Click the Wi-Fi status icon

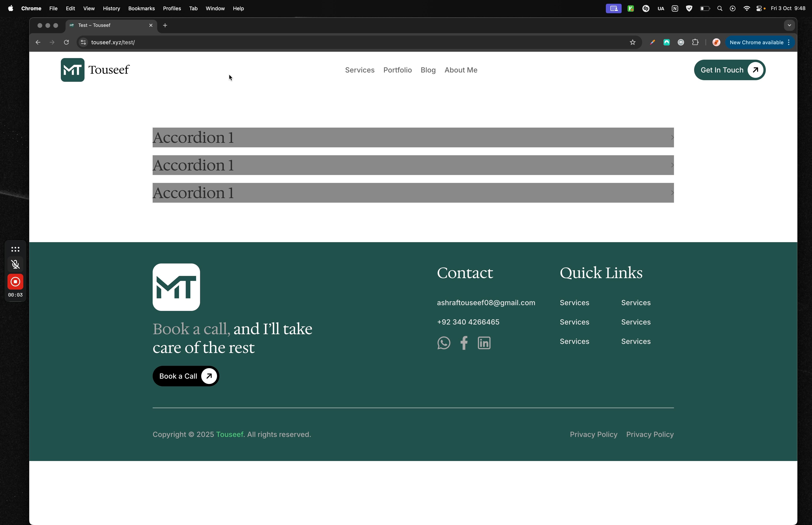click(x=746, y=8)
